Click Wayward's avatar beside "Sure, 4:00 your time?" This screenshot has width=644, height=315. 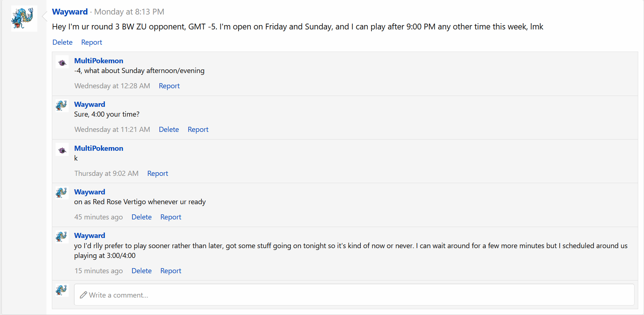click(x=62, y=106)
